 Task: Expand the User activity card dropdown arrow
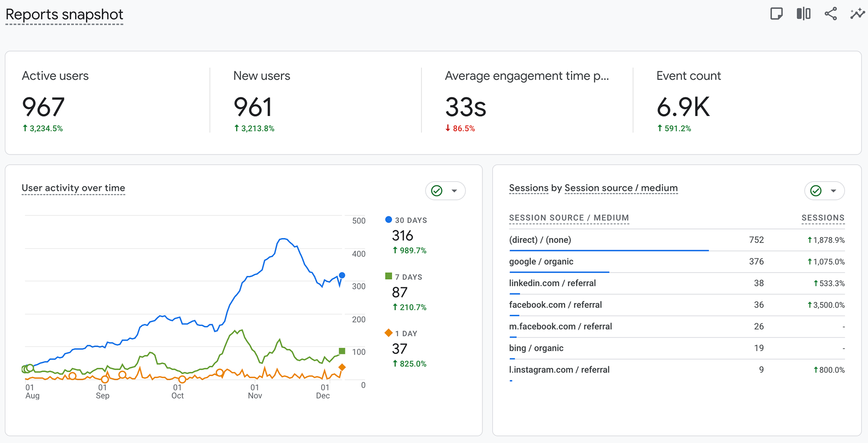(x=454, y=191)
